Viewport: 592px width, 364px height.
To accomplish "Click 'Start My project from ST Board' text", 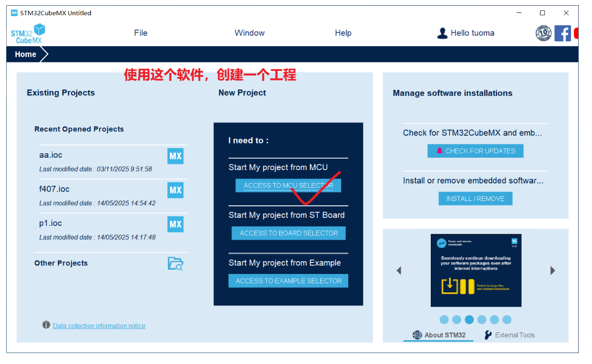I will (286, 215).
